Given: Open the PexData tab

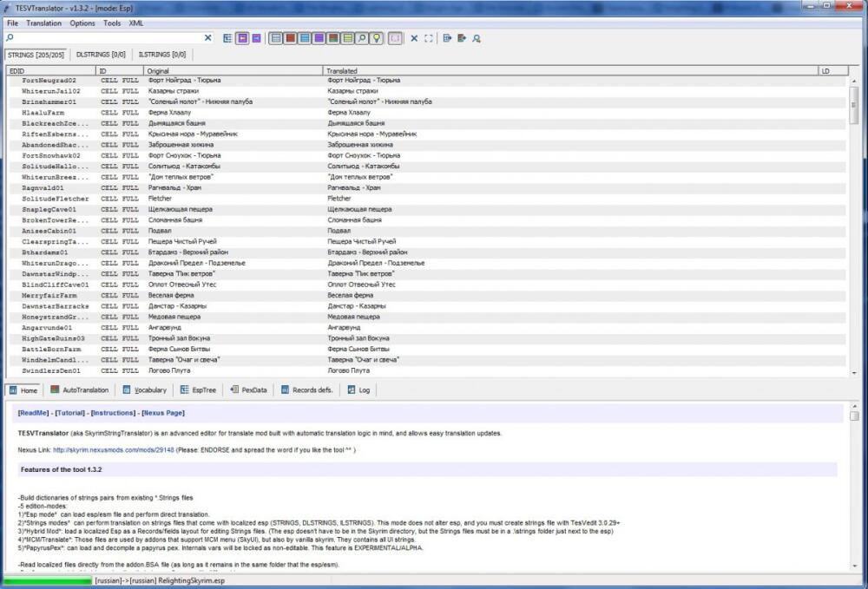Looking at the screenshot, I should tap(248, 389).
